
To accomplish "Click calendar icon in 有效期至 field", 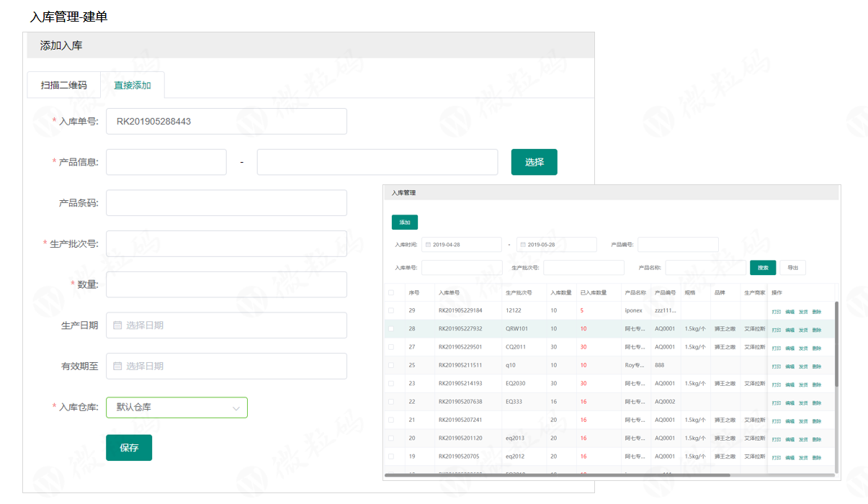I will 117,366.
